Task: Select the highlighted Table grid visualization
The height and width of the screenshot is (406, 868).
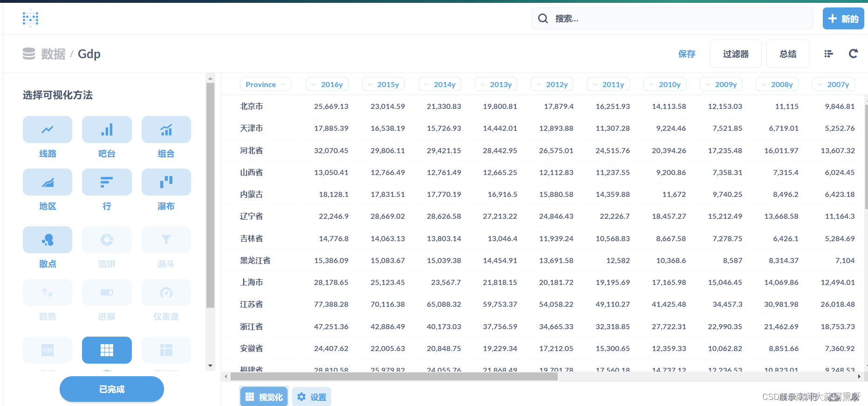Action: coord(107,350)
